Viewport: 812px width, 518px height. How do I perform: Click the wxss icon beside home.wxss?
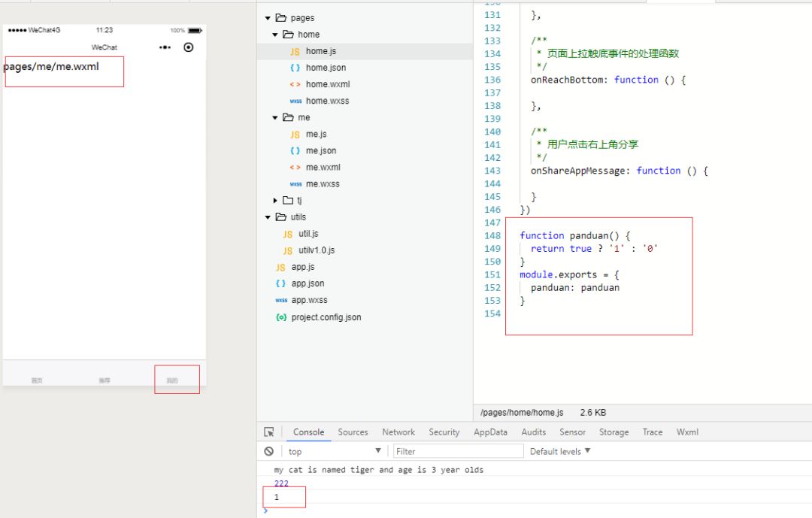pyautogui.click(x=295, y=101)
